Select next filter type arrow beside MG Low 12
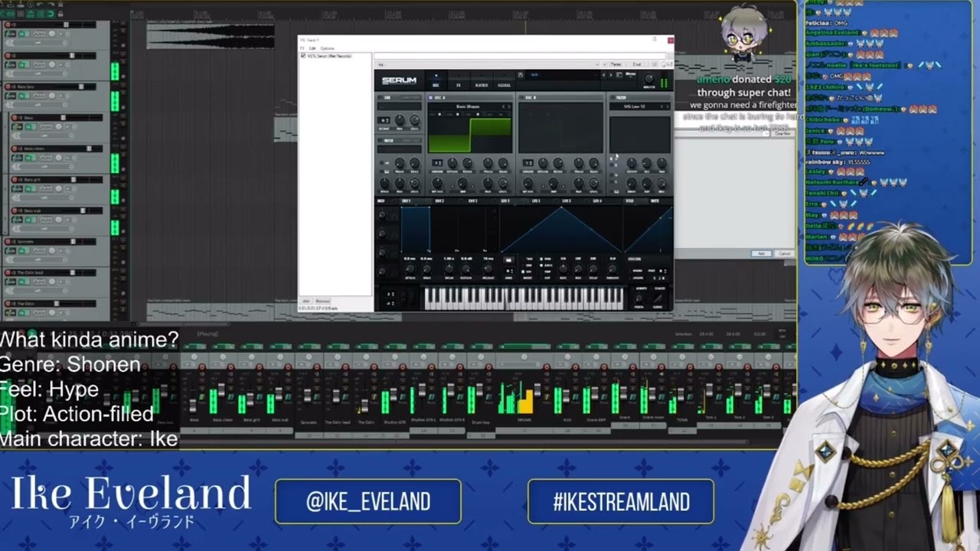The image size is (980, 551). (x=667, y=106)
